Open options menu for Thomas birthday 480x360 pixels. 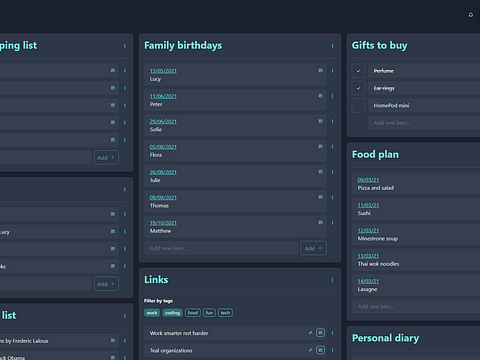click(x=332, y=197)
